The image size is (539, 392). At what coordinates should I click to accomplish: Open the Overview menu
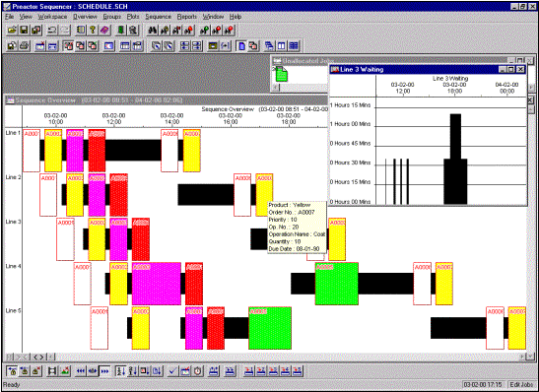click(x=86, y=17)
